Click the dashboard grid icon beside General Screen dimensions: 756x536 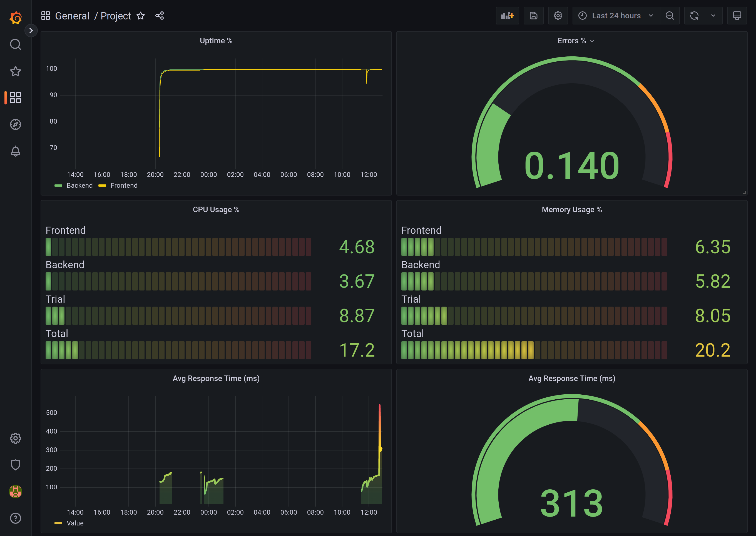point(46,16)
